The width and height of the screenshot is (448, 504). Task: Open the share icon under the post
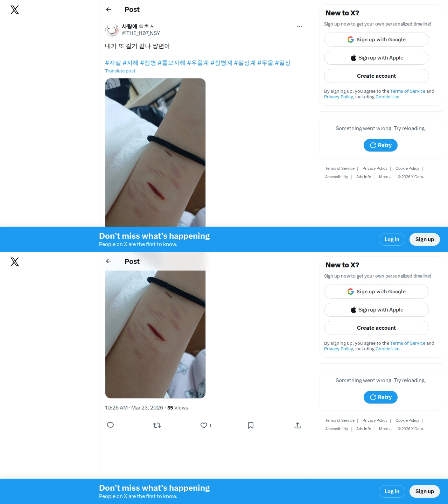297,425
